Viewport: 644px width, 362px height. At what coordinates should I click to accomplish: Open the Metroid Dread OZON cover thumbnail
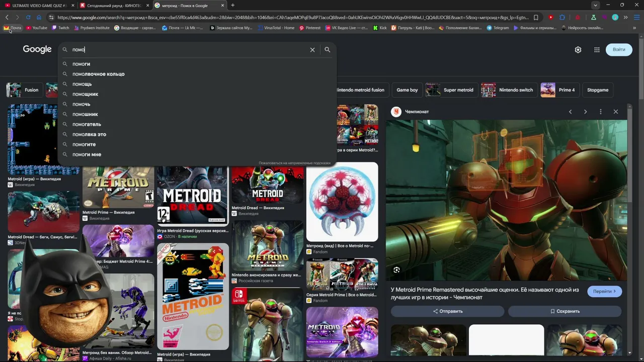coord(193,196)
